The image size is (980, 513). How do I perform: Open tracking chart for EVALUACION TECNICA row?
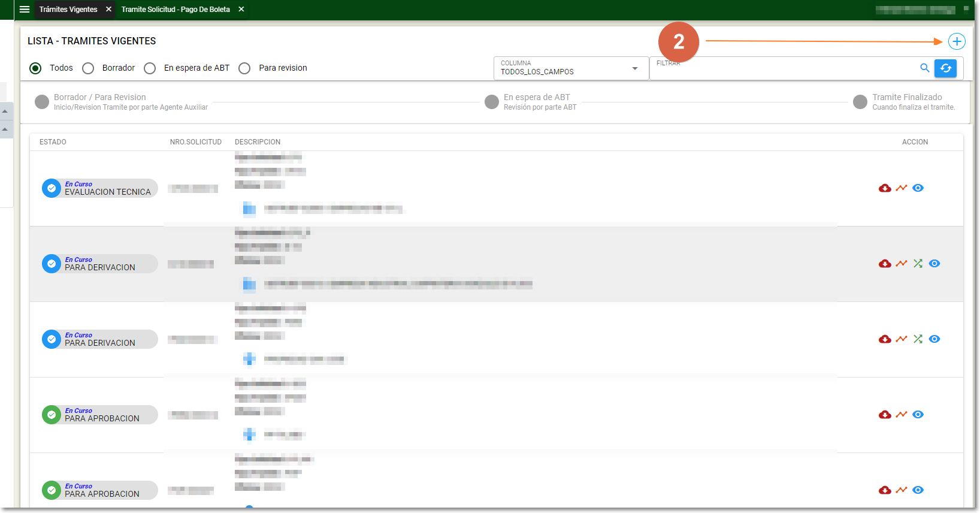(x=901, y=188)
